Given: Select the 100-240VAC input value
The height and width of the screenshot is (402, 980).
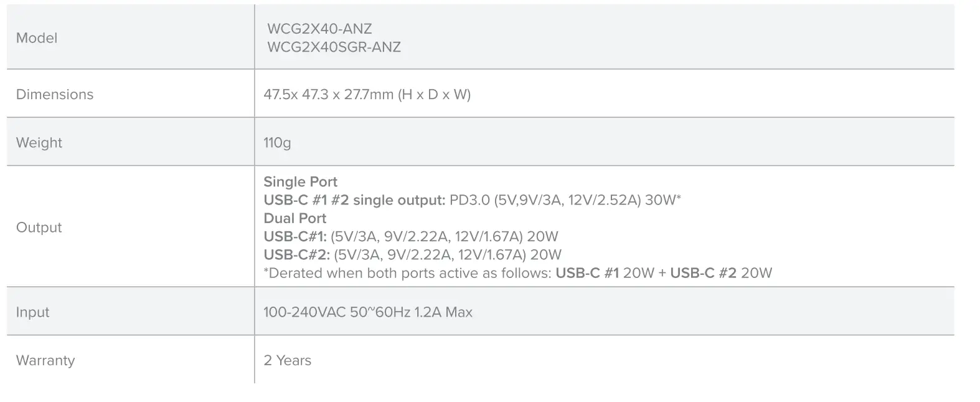Looking at the screenshot, I should 368,312.
